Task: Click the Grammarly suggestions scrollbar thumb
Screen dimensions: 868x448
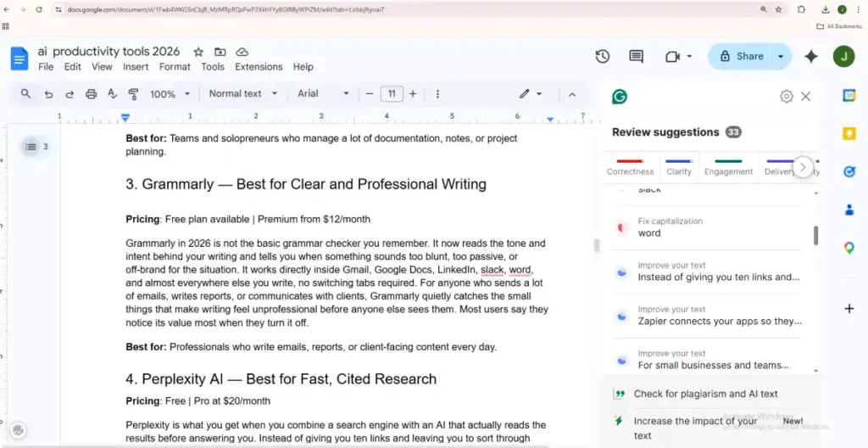Action: 815,235
